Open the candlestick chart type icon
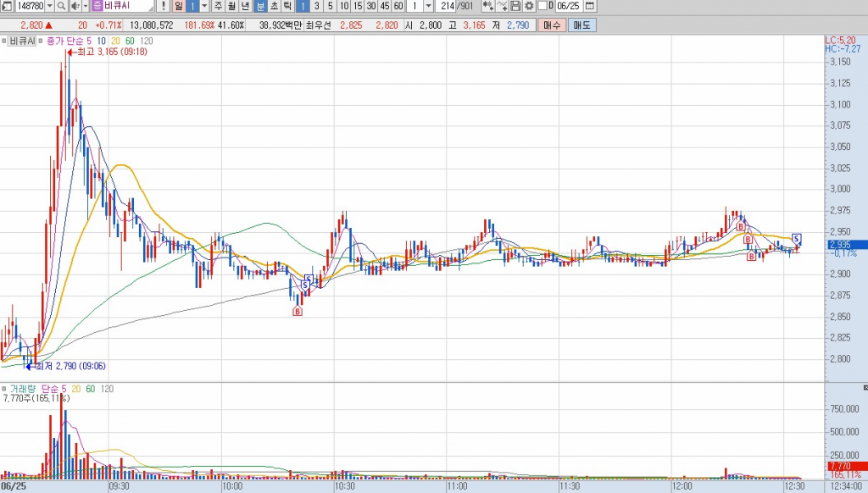 pos(487,6)
